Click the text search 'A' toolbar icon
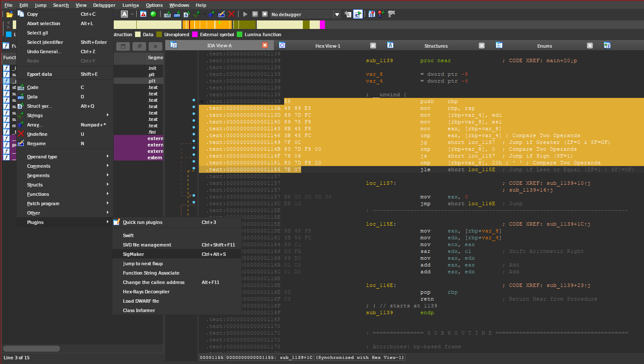The height and width of the screenshot is (364, 644). pyautogui.click(x=124, y=14)
